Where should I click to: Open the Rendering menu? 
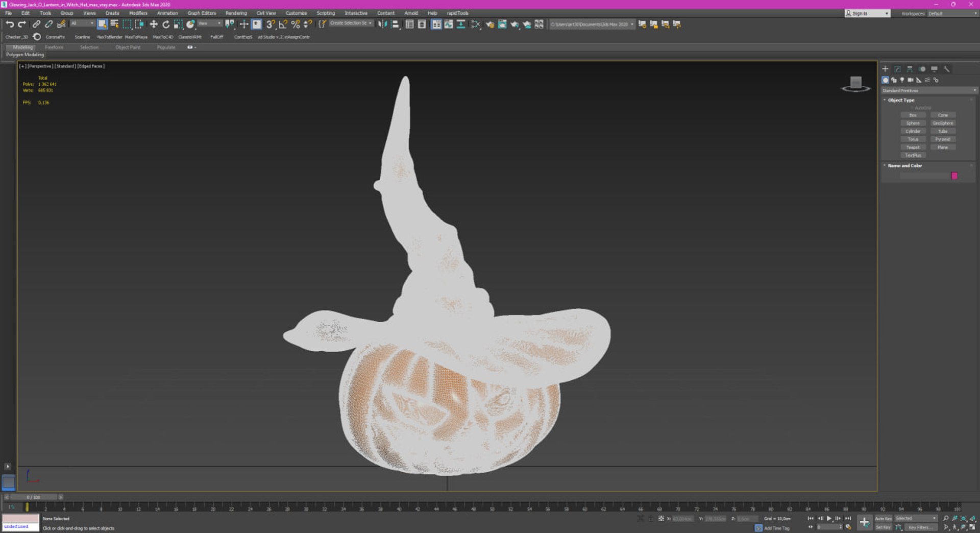[x=236, y=13]
